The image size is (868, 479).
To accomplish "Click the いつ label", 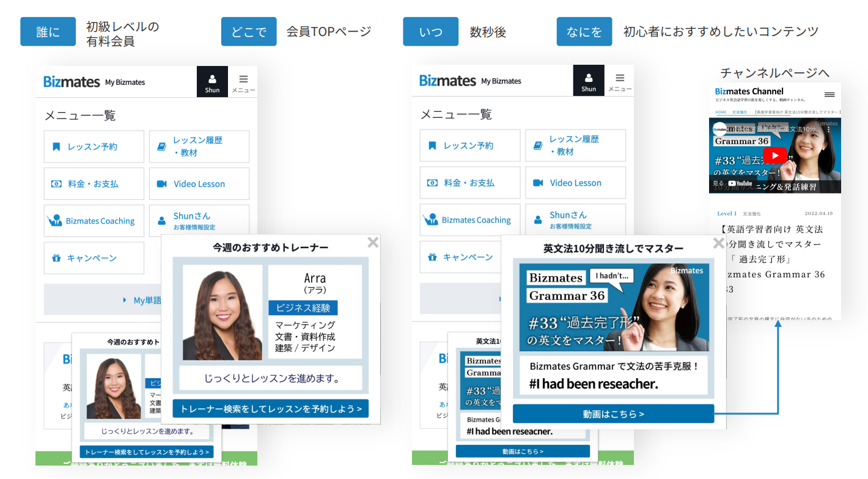I will pyautogui.click(x=430, y=32).
